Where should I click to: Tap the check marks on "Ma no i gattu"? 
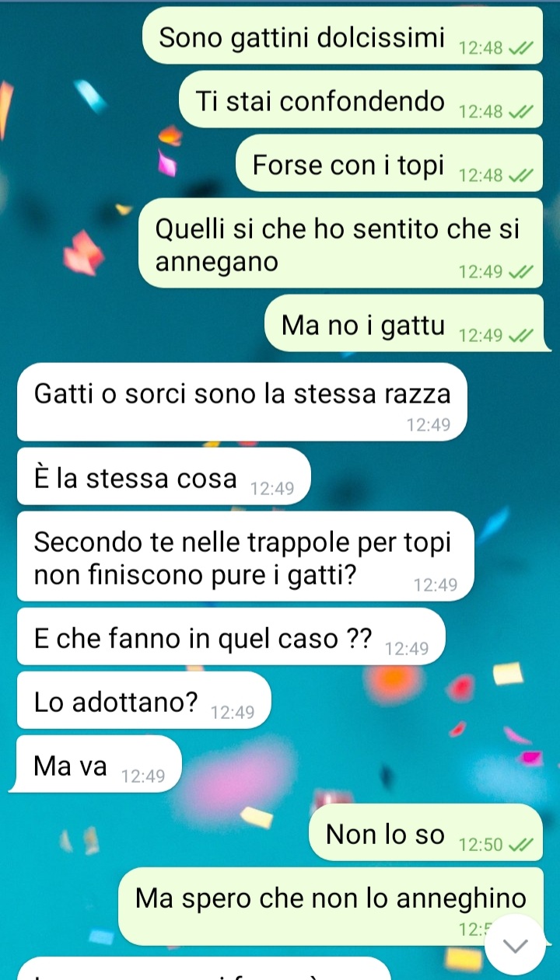520,337
